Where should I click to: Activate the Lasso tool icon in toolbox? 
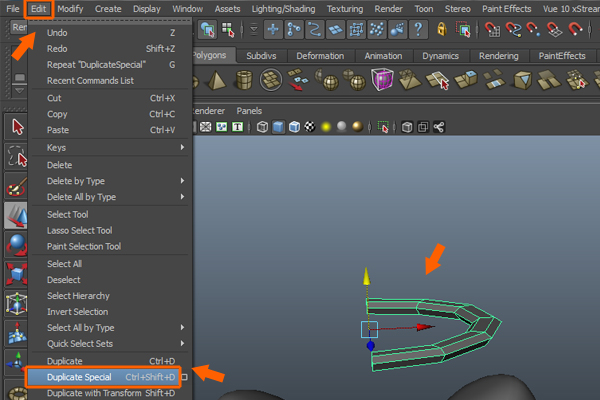coord(16,157)
